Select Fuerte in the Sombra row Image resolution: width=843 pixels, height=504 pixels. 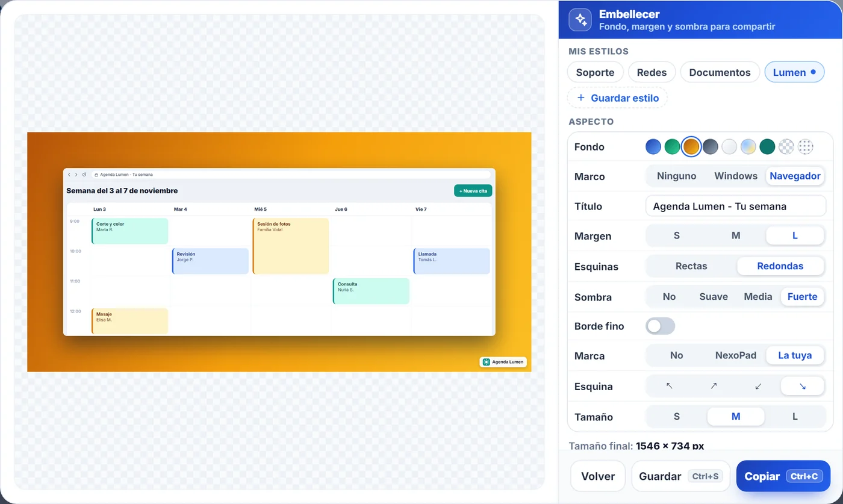(802, 297)
